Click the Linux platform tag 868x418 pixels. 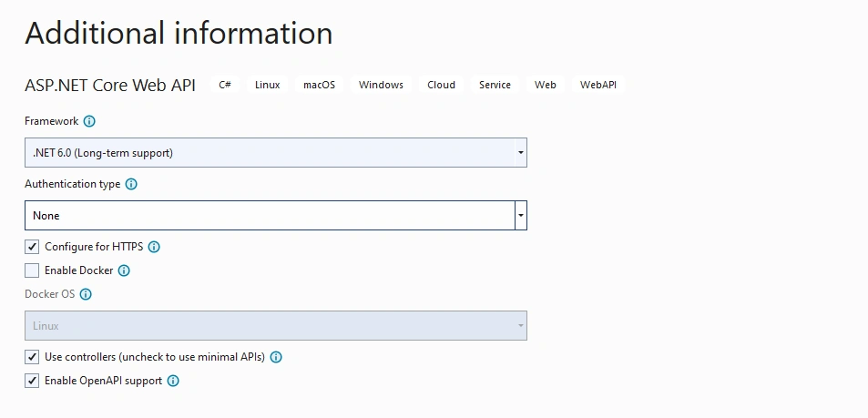(x=268, y=85)
